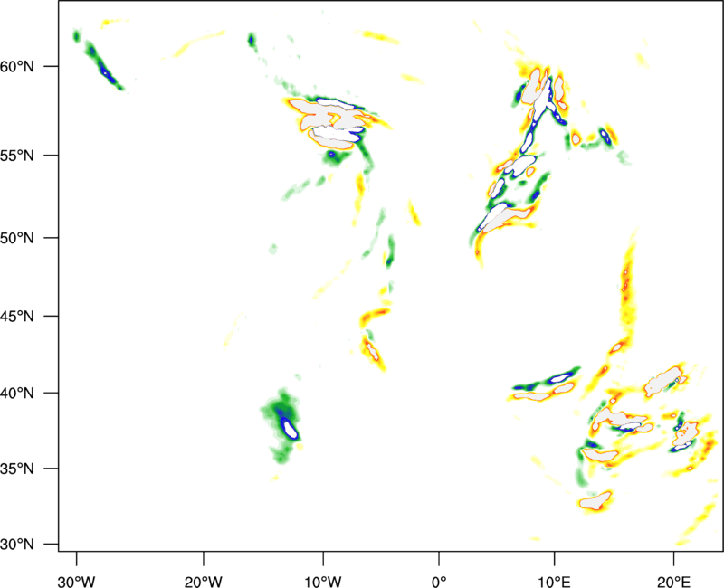Click the 30°N latitude label
The width and height of the screenshot is (724, 588).
[17, 545]
